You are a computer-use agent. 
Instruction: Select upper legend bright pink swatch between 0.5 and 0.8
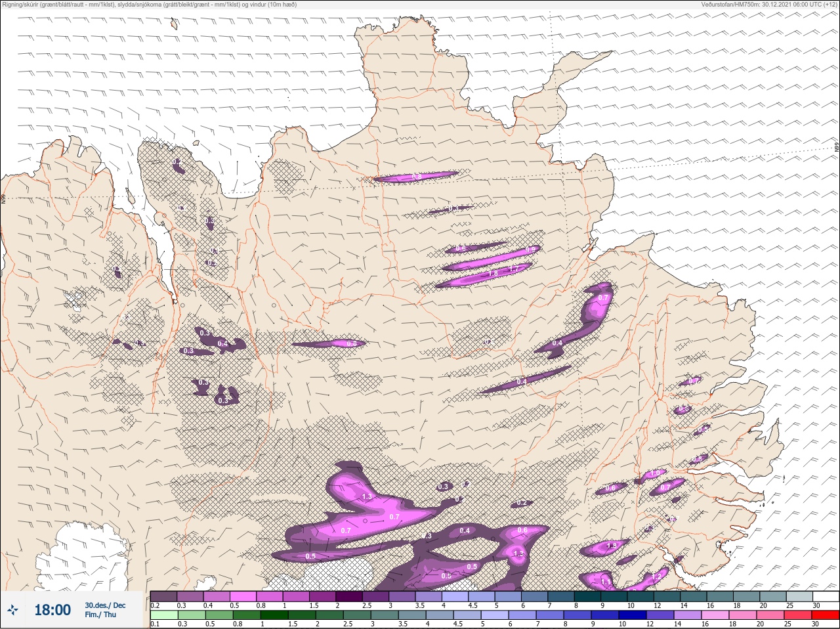(243, 596)
